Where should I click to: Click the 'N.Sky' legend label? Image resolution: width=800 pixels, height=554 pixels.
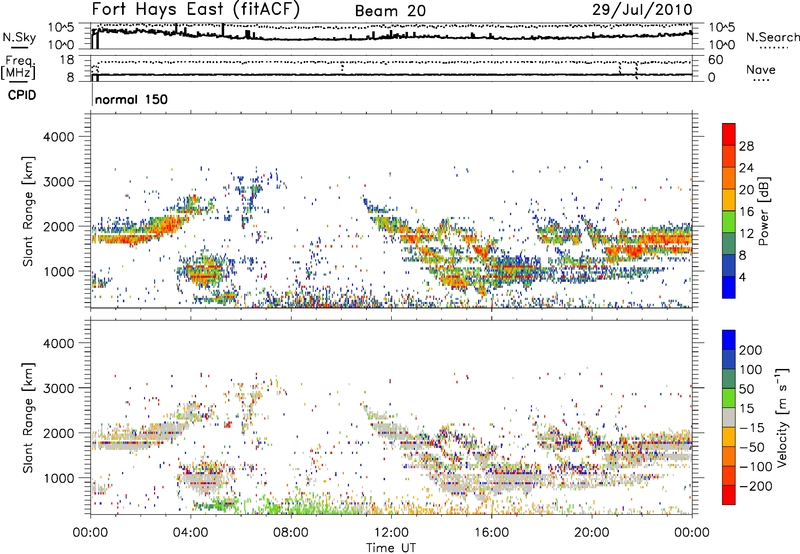tap(19, 37)
